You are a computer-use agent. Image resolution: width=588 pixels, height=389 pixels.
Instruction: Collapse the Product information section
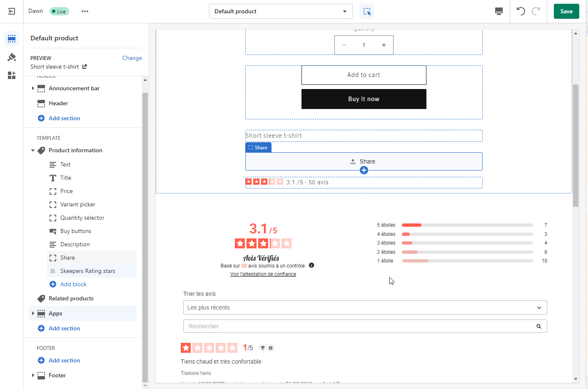33,150
